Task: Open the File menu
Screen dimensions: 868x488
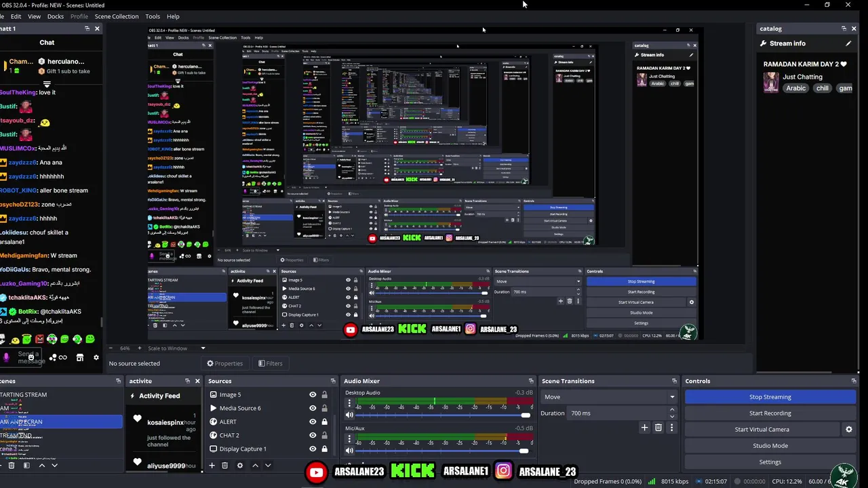Action: (x=3, y=16)
